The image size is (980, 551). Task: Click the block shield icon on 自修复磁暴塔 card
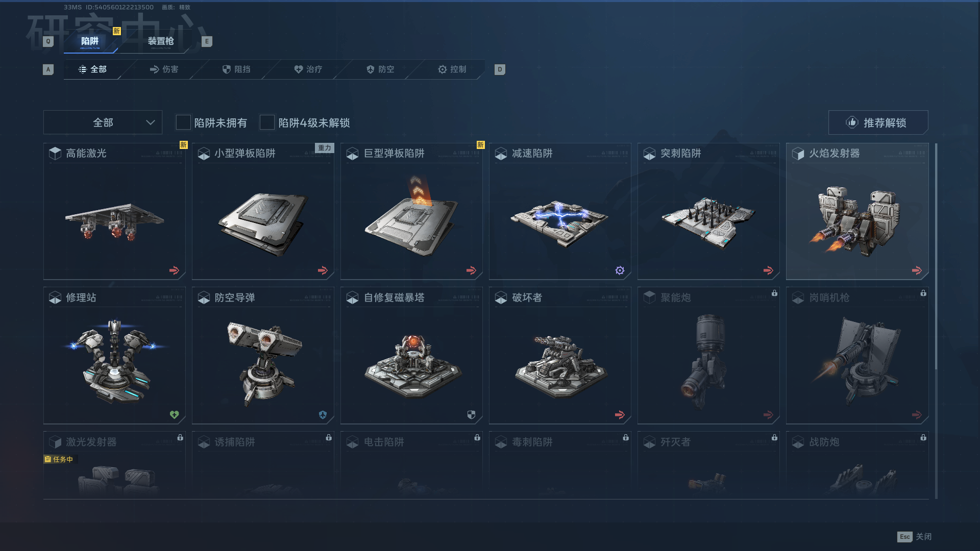[x=471, y=415]
